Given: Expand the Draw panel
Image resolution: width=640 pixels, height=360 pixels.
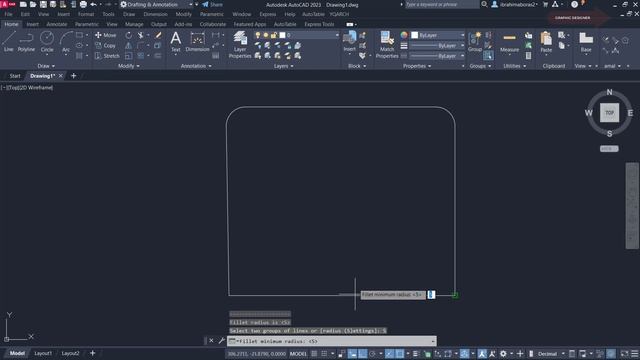Looking at the screenshot, I should pos(46,66).
